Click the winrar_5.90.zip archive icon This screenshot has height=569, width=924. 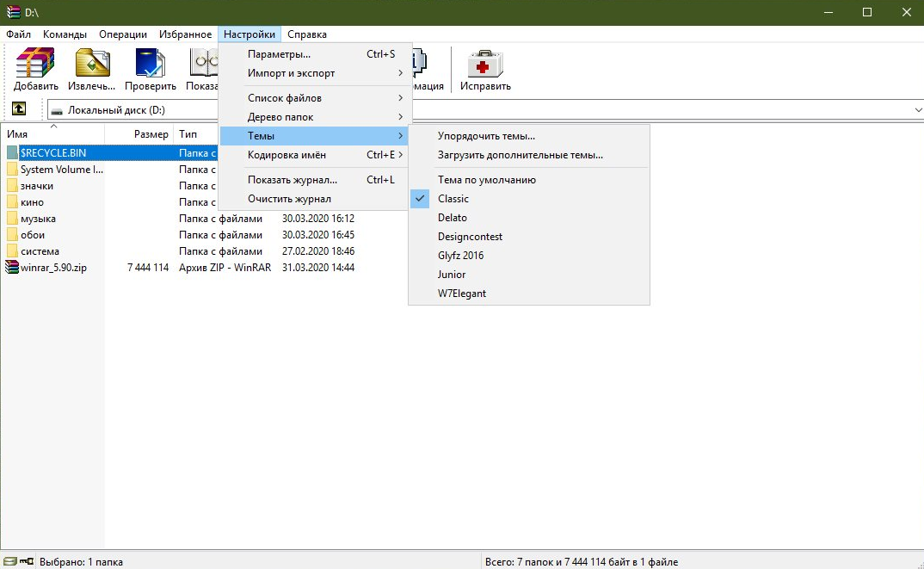coord(12,267)
